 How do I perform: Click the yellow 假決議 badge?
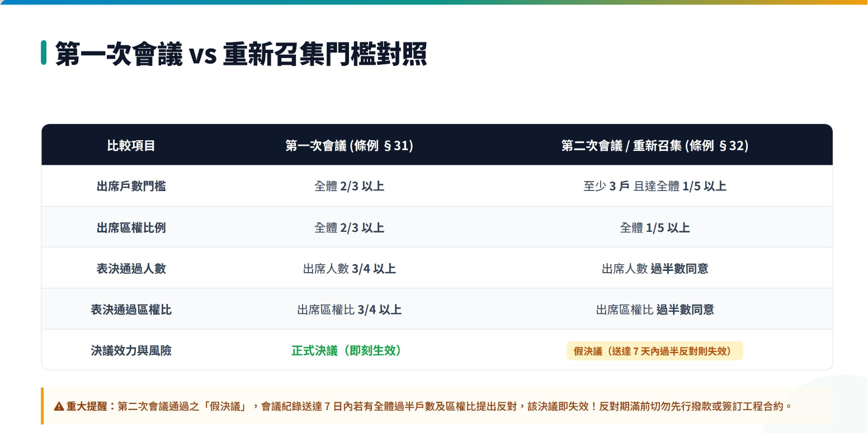click(655, 351)
